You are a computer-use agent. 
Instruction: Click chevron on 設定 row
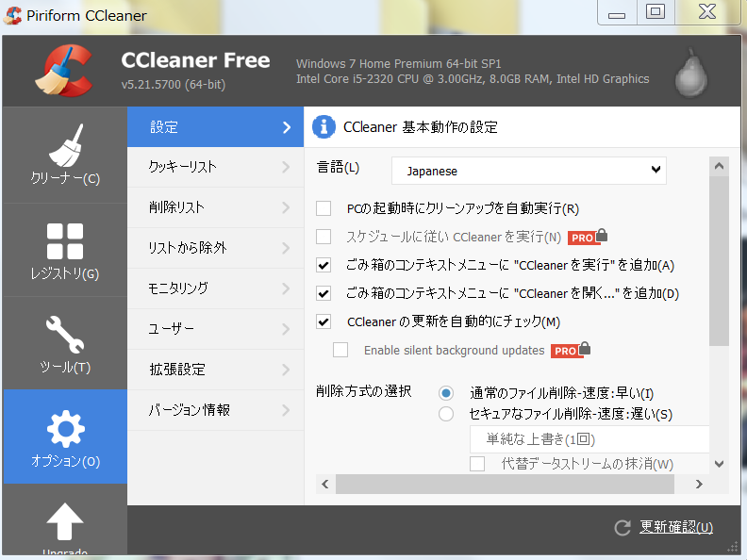287,127
